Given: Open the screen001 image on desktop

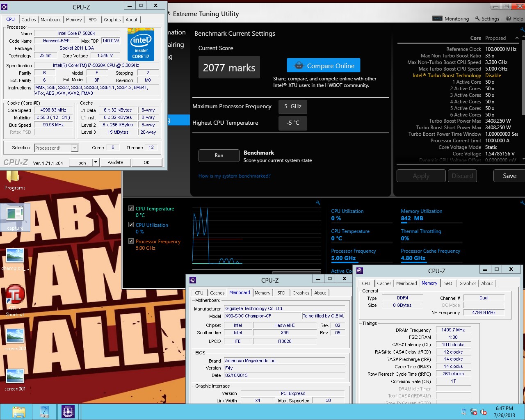Looking at the screenshot, I should pos(15,380).
